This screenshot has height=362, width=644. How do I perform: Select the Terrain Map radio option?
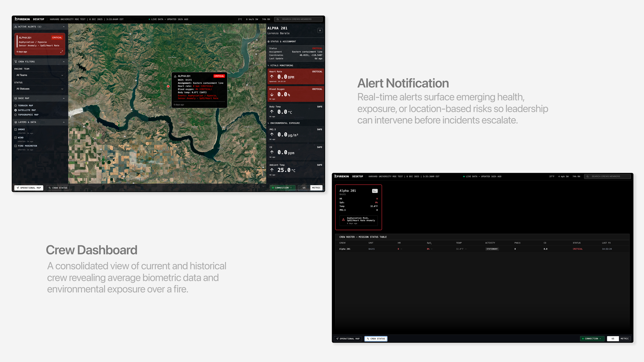click(x=15, y=106)
